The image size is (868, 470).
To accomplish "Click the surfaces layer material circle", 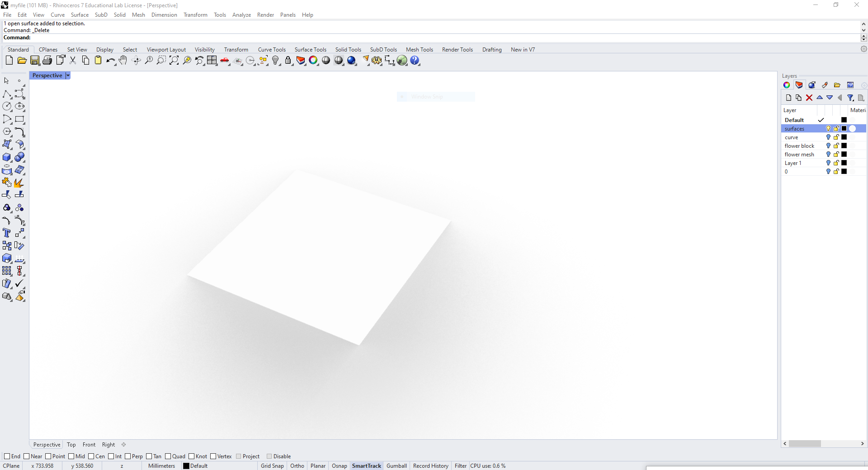I will pos(853,129).
